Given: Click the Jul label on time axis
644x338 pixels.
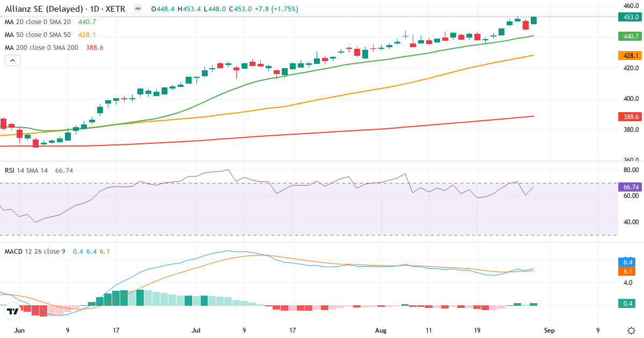Looking at the screenshot, I should point(196,331).
